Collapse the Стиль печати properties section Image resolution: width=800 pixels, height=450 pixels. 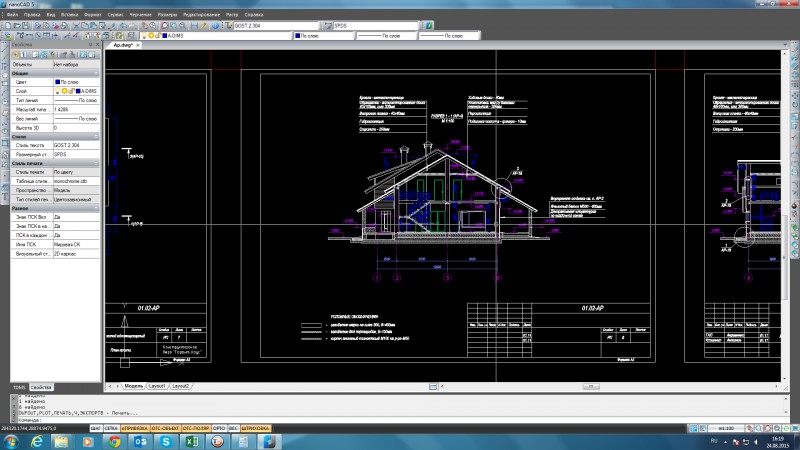[x=96, y=163]
